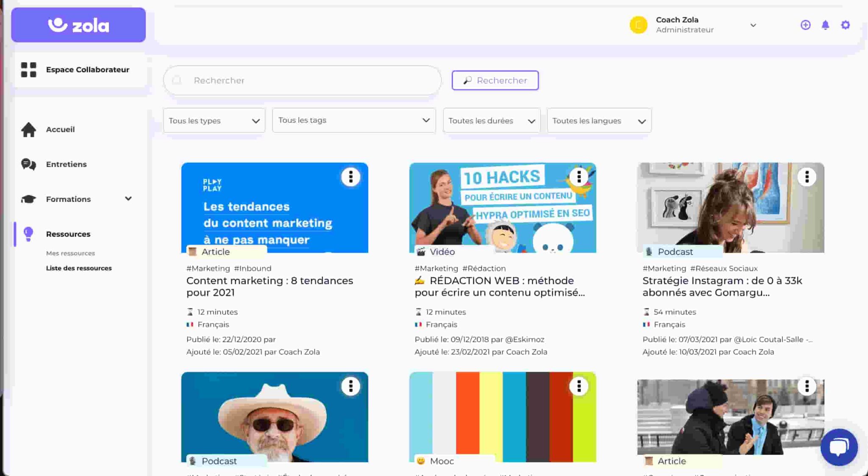
Task: Select the Toutes les langues filter
Action: point(599,121)
